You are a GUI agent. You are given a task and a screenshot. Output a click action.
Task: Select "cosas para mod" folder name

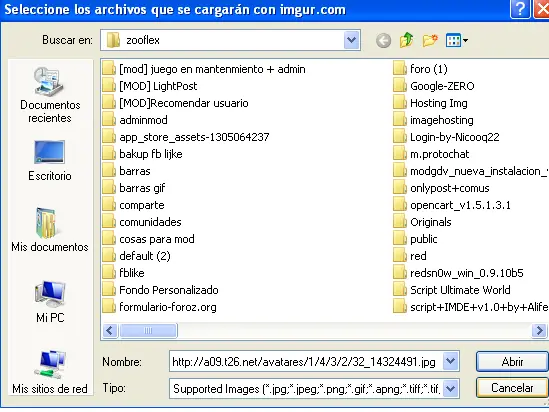pyautogui.click(x=157, y=239)
